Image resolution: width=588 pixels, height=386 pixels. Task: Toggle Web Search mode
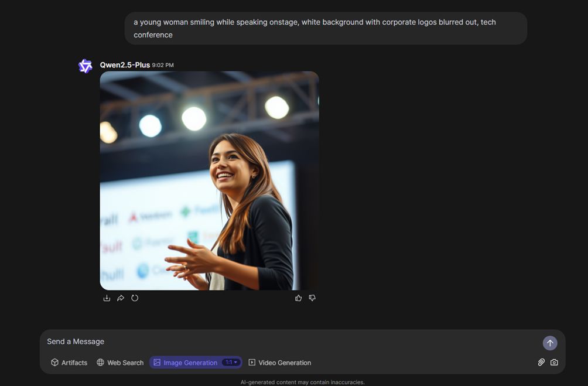pos(120,363)
